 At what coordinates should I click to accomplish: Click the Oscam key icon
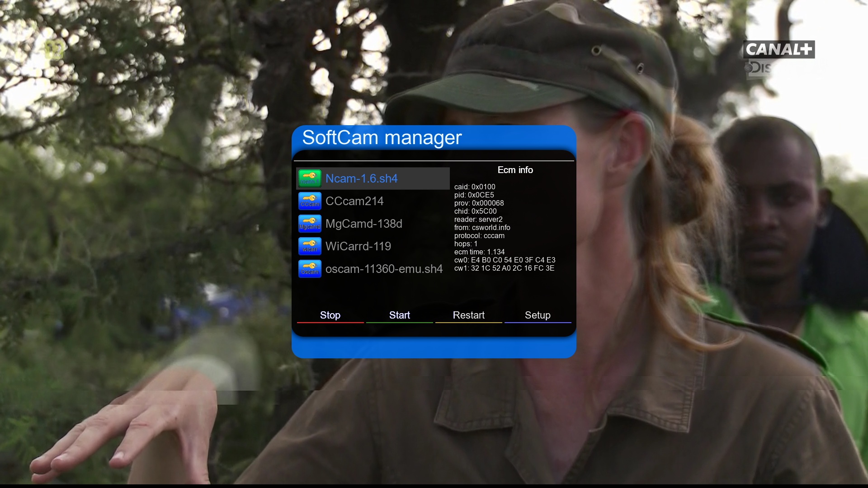coord(310,269)
